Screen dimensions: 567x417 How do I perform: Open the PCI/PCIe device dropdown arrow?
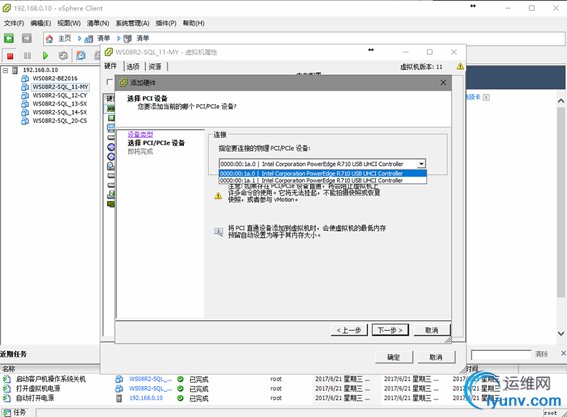421,164
